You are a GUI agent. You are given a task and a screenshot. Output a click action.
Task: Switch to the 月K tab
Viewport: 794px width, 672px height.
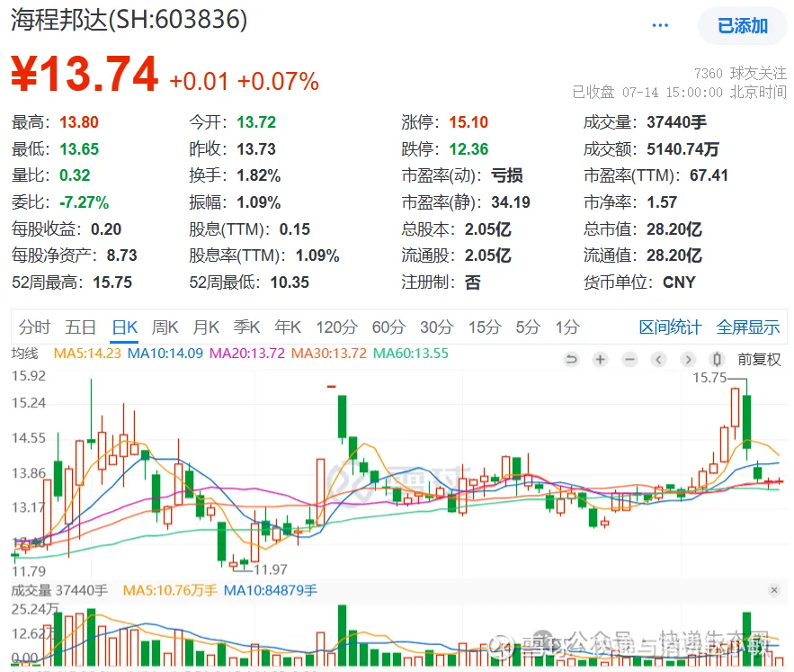(x=206, y=327)
